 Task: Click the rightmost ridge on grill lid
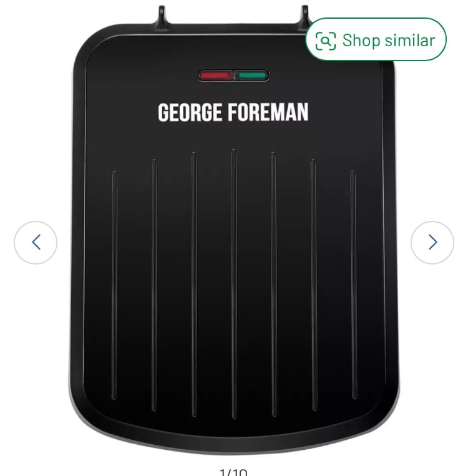(354, 284)
